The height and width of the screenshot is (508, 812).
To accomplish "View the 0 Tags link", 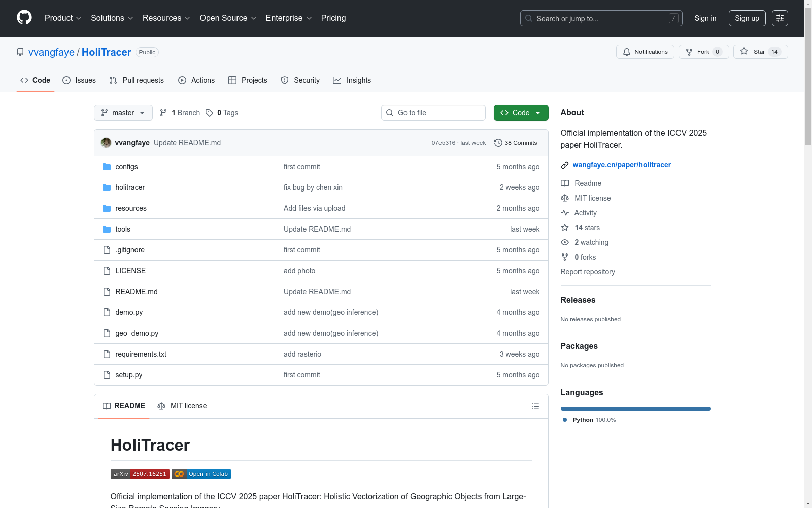I will tap(222, 113).
